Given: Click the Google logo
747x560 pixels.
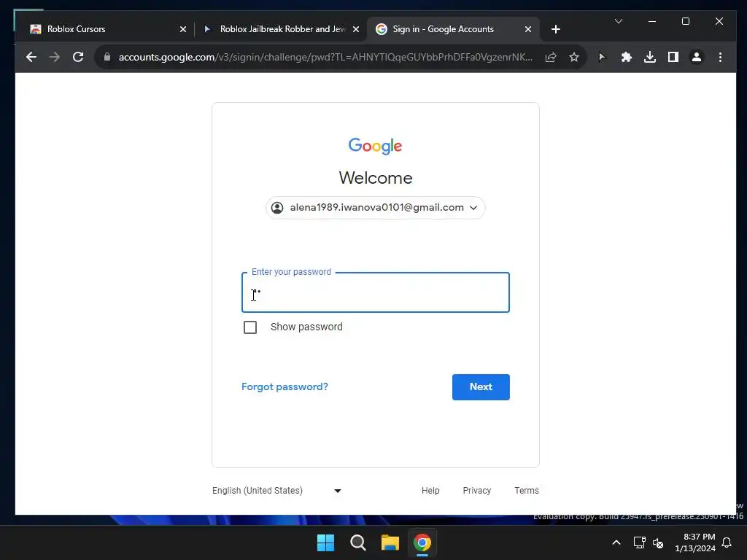Looking at the screenshot, I should coord(376,146).
